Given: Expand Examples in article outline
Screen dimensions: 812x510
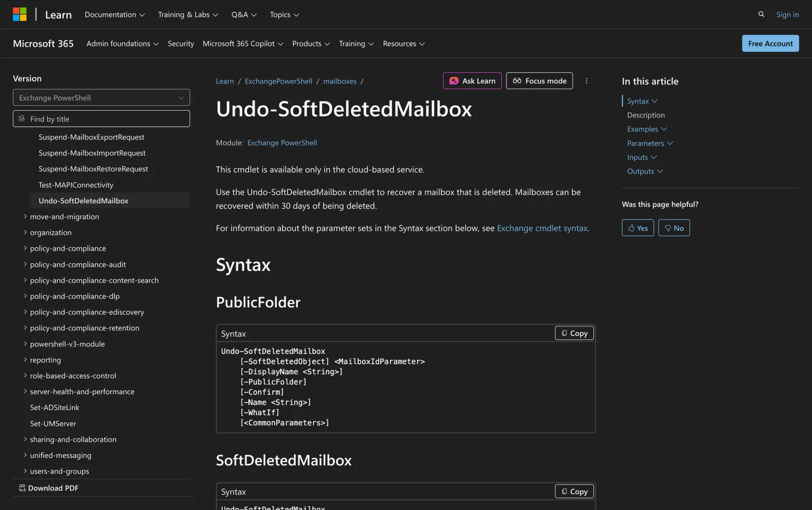Looking at the screenshot, I should point(647,129).
